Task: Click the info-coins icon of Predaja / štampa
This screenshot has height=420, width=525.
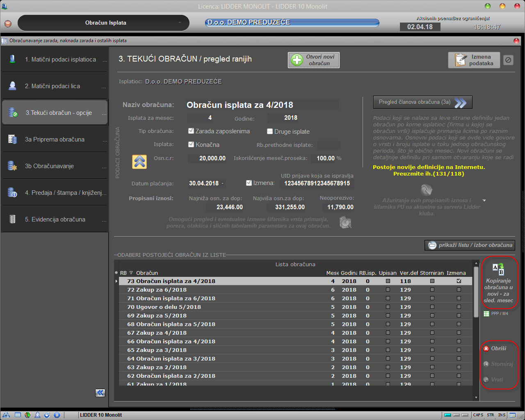Action: (x=12, y=192)
